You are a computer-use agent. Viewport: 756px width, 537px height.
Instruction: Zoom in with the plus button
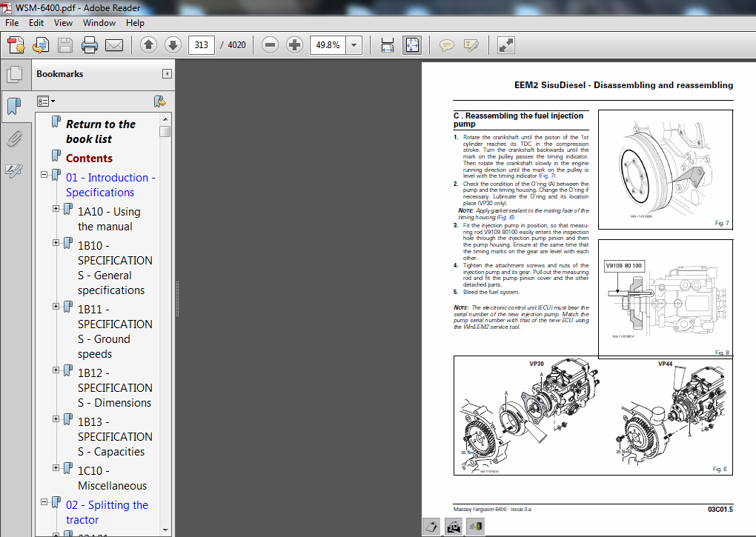(294, 45)
